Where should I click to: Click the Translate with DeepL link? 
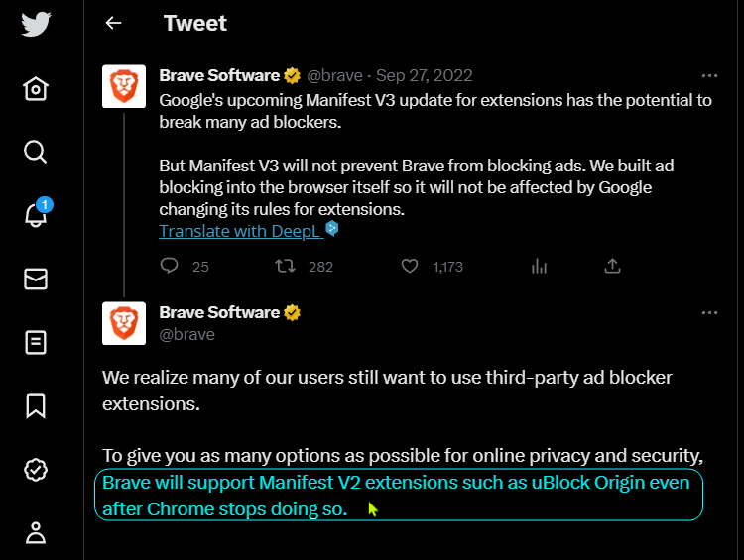[x=241, y=231]
